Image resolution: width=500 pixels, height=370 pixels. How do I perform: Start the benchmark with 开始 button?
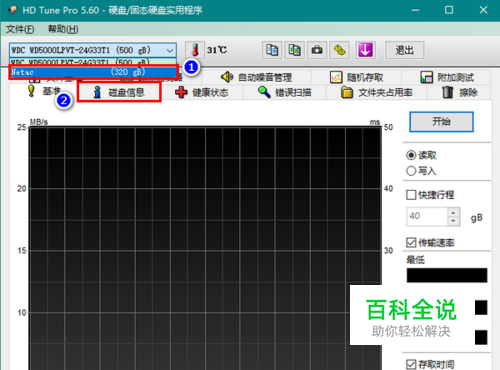[441, 122]
